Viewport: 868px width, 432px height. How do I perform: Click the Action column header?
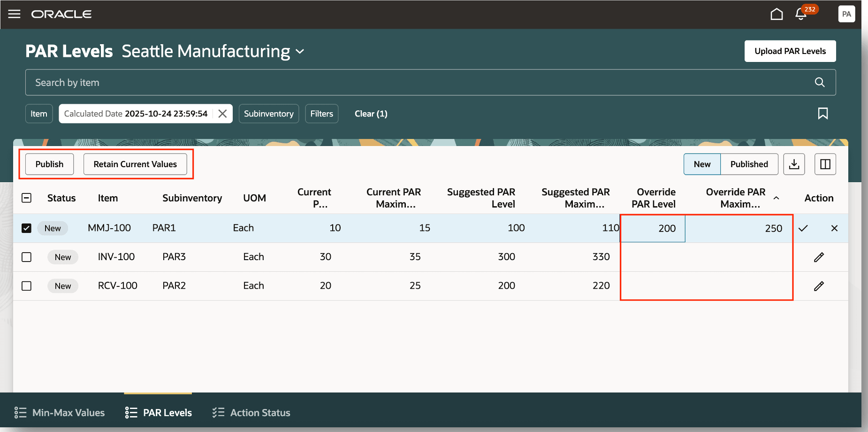pos(819,198)
